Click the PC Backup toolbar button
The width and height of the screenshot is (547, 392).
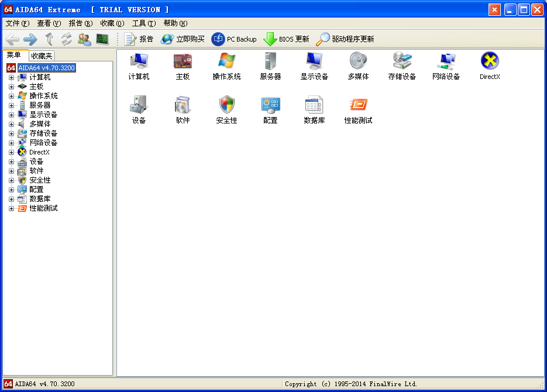point(234,39)
